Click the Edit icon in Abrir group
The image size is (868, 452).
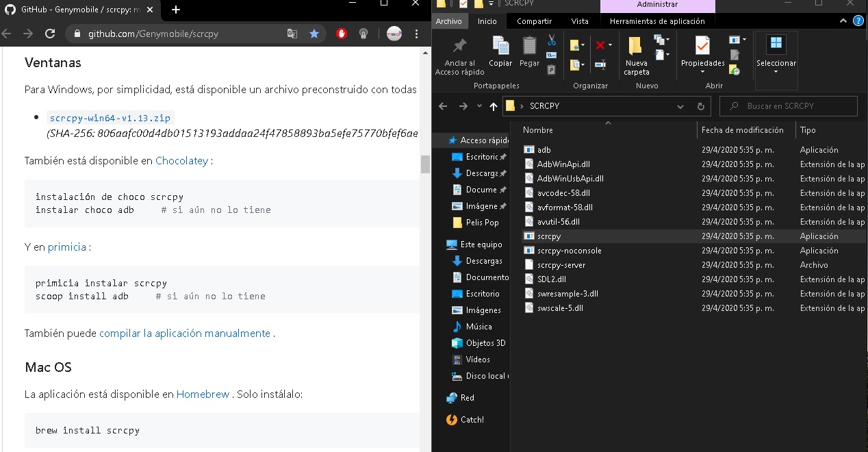coord(735,55)
